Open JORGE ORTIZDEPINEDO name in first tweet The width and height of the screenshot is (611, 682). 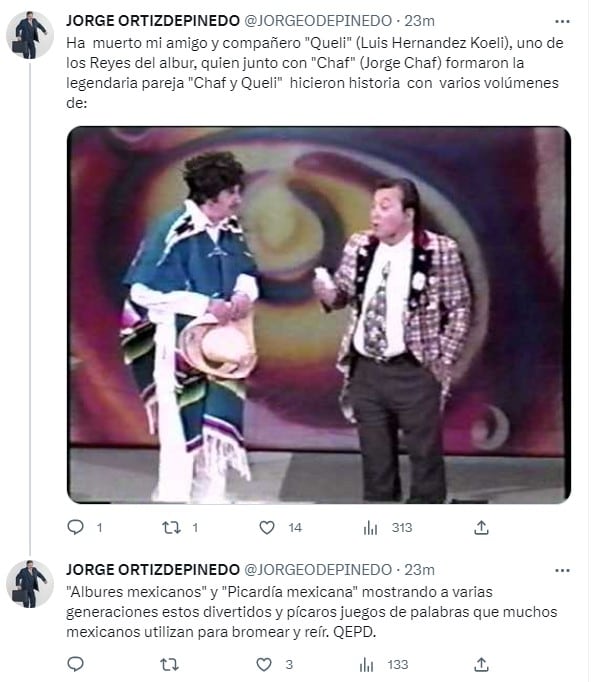click(x=152, y=20)
